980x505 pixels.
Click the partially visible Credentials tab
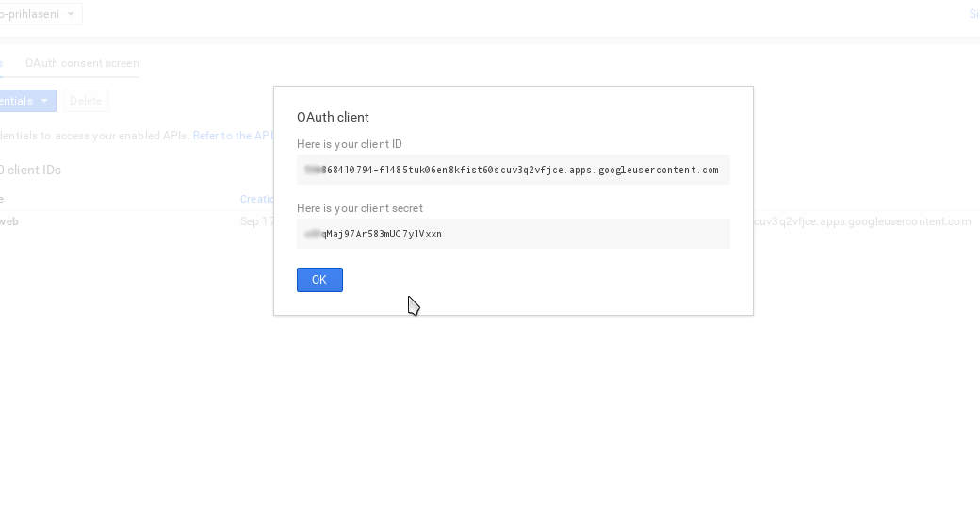(2, 63)
